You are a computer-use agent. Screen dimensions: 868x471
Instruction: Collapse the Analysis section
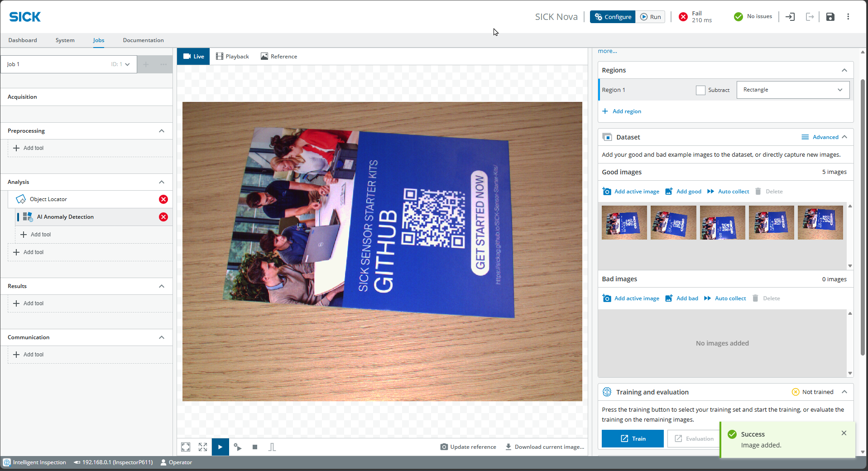[162, 182]
